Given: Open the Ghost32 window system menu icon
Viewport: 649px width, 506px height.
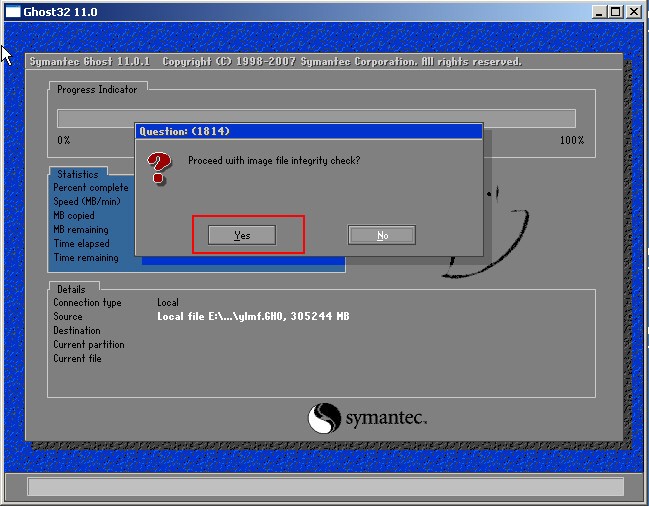Looking at the screenshot, I should point(12,12).
